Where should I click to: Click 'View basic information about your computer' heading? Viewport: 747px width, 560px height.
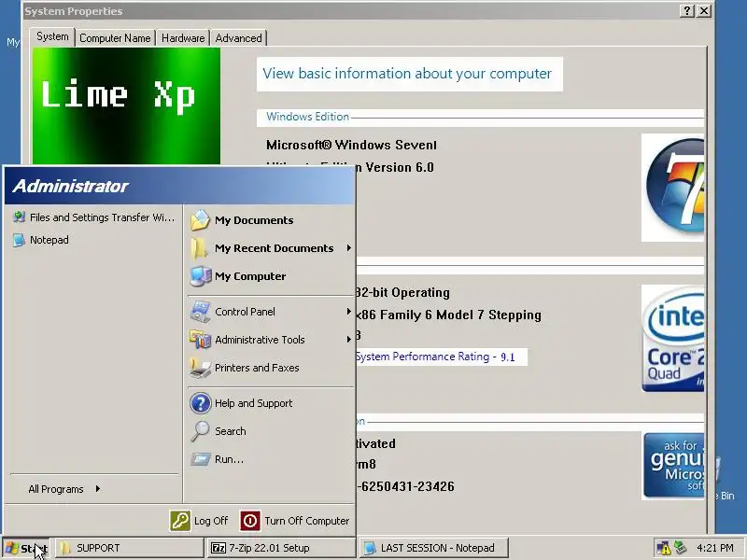click(407, 74)
